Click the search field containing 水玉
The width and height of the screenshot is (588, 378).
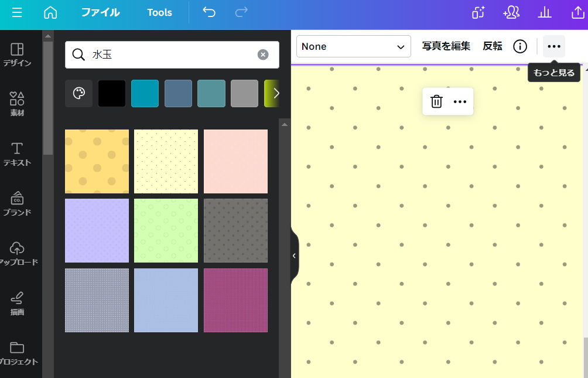172,55
